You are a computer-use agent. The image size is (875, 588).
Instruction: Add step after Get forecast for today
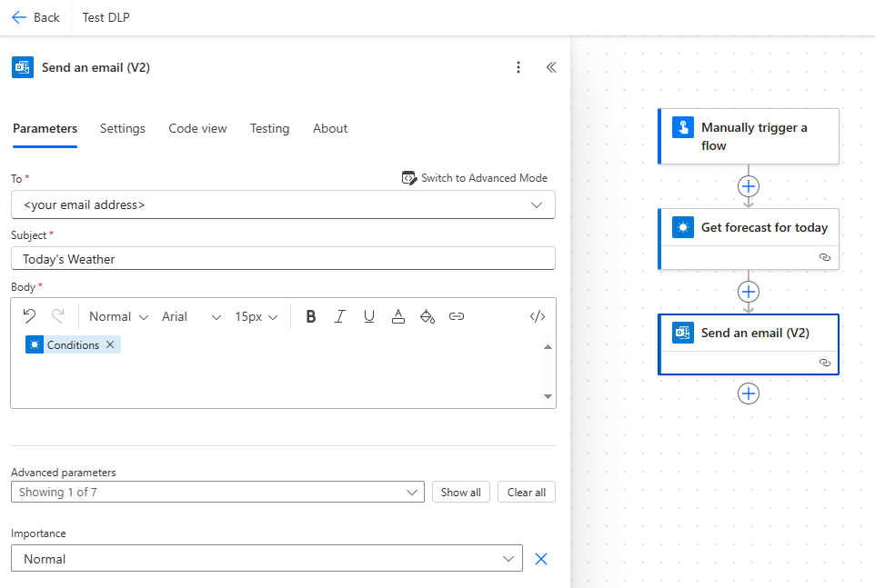tap(749, 292)
